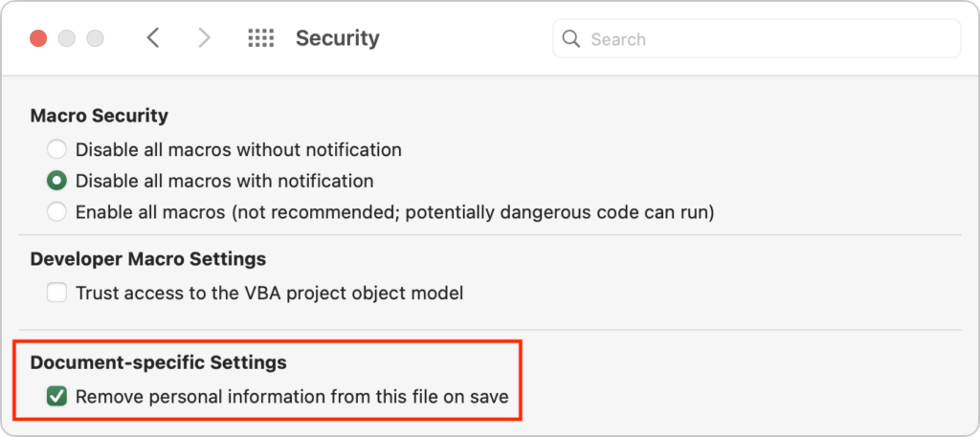980x437 pixels.
Task: Click the Document-specific Settings heading
Action: coord(159,362)
